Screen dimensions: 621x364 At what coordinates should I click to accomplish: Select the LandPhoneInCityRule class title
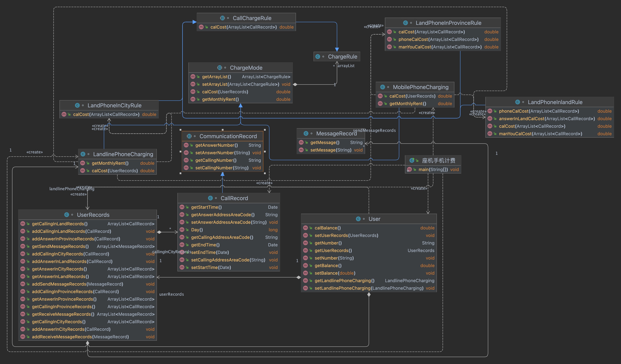[114, 105]
